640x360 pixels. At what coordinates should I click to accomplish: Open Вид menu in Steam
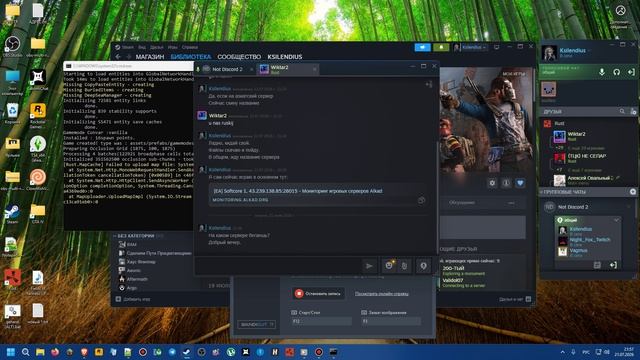click(142, 47)
